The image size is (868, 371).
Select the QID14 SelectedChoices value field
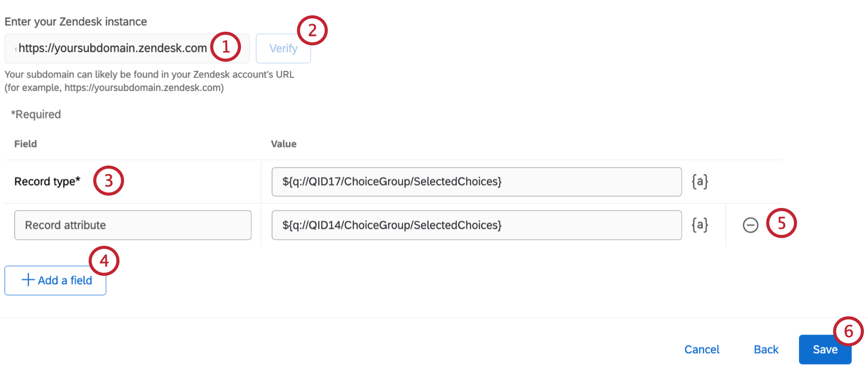pyautogui.click(x=476, y=225)
